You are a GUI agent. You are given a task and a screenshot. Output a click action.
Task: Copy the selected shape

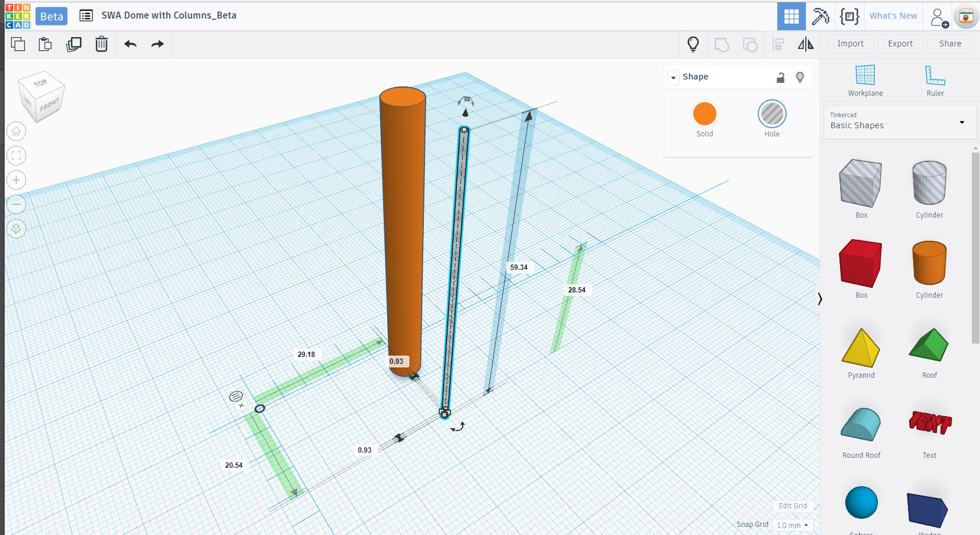click(x=18, y=44)
